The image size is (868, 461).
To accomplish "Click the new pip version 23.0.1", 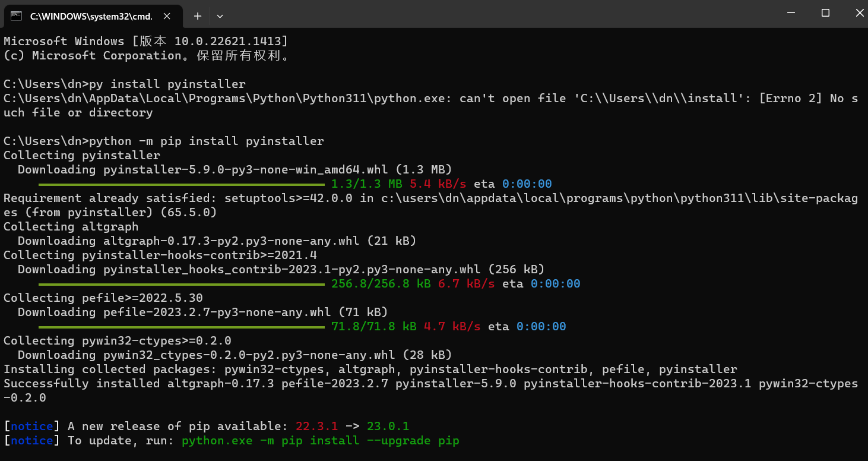I will [388, 427].
